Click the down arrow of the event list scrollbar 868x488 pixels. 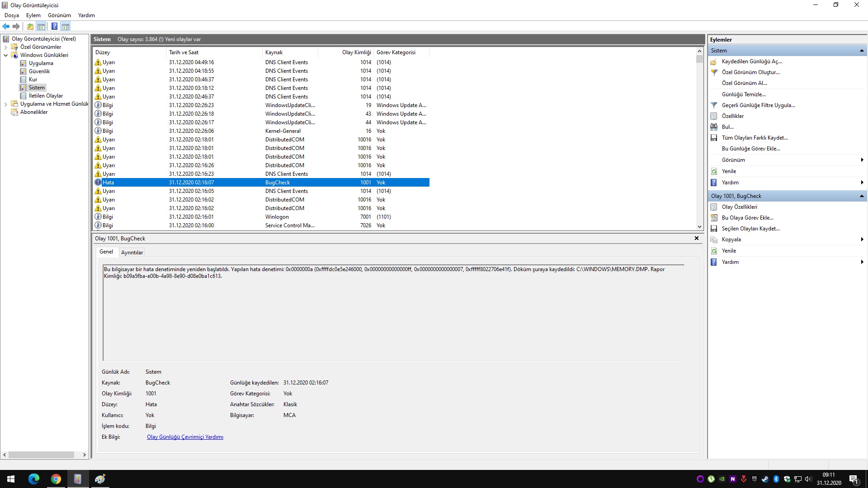(699, 227)
